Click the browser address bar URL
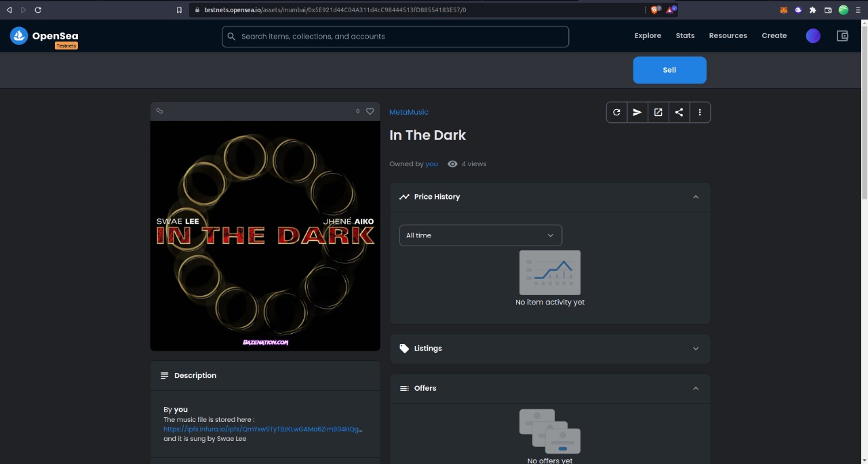868x464 pixels. [335, 10]
